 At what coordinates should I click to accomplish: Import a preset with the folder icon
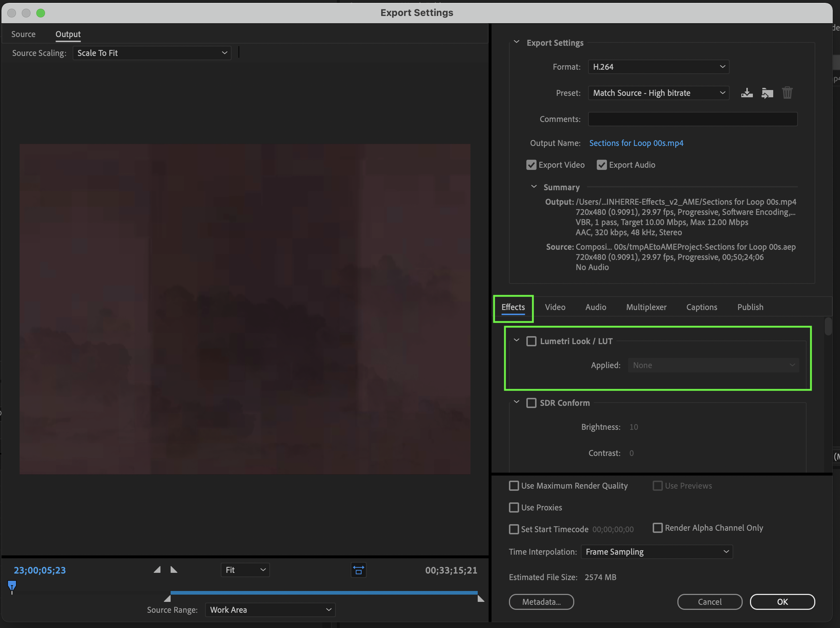pyautogui.click(x=767, y=93)
